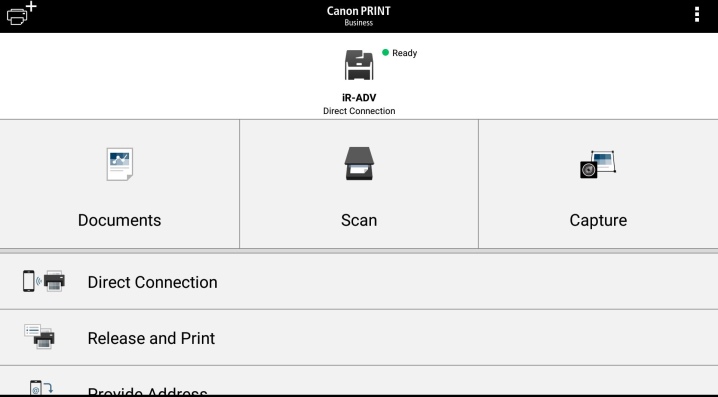Tap the iR-ADV printer name
The image size is (718, 397).
tap(359, 98)
